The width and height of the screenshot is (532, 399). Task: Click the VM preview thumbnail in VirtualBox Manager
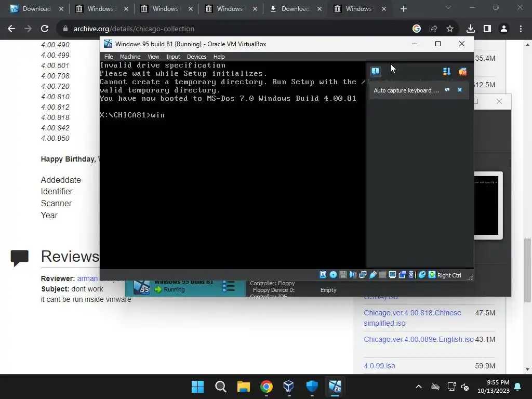486,206
